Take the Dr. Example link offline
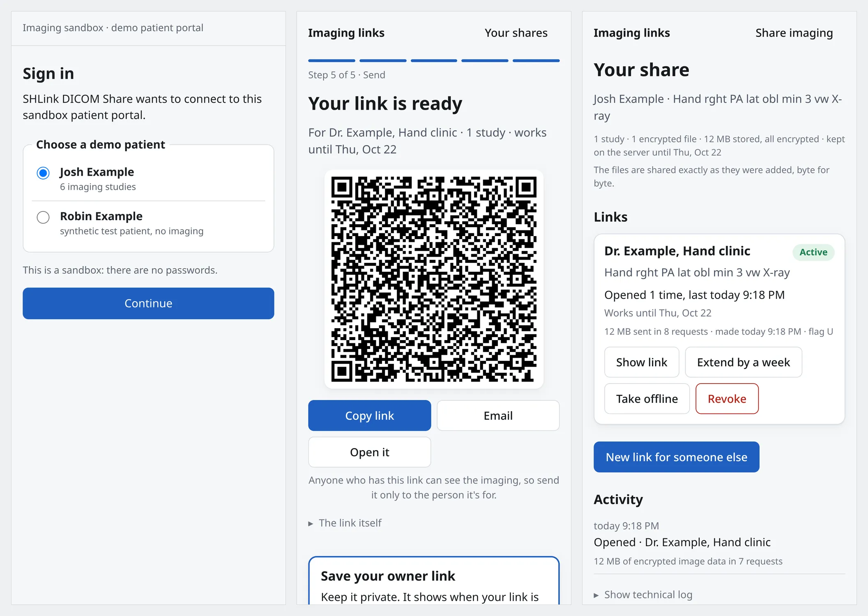 (647, 399)
